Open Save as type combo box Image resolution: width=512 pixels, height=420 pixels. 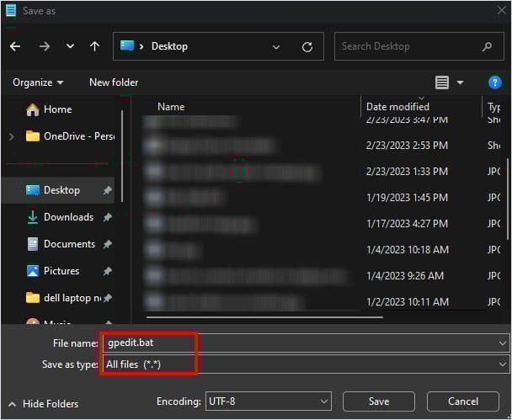click(306, 364)
